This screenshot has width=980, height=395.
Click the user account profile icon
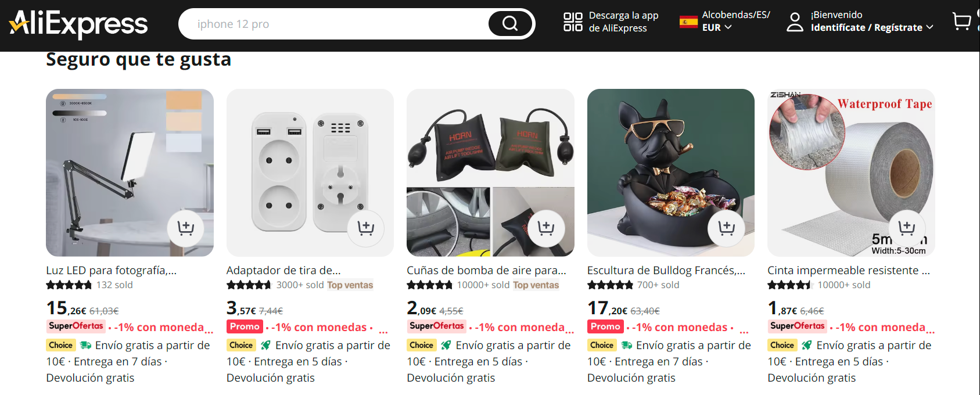795,22
